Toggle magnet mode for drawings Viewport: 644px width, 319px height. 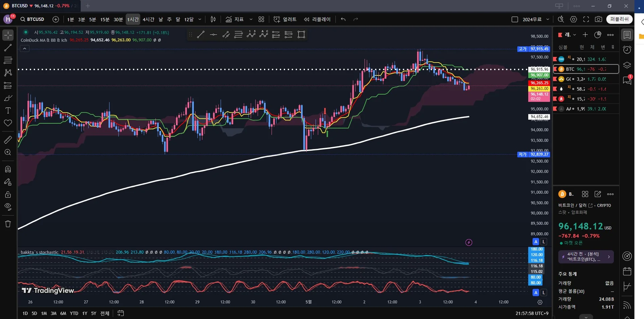8,169
